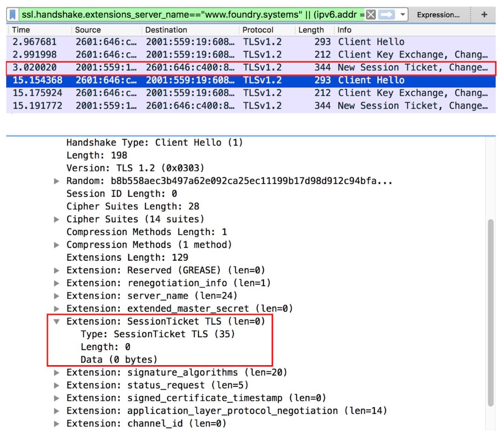
Task: Clear the display filter with the X icon
Action: [x=371, y=15]
